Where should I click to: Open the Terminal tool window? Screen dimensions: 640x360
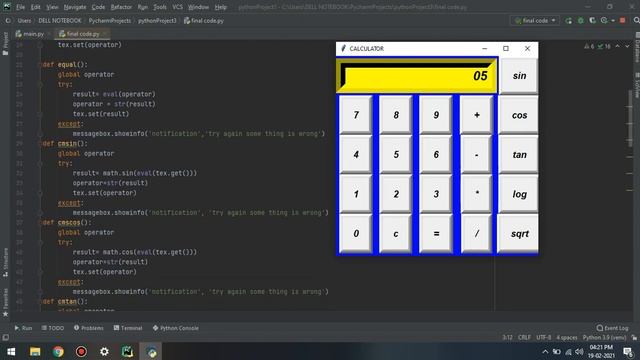128,328
